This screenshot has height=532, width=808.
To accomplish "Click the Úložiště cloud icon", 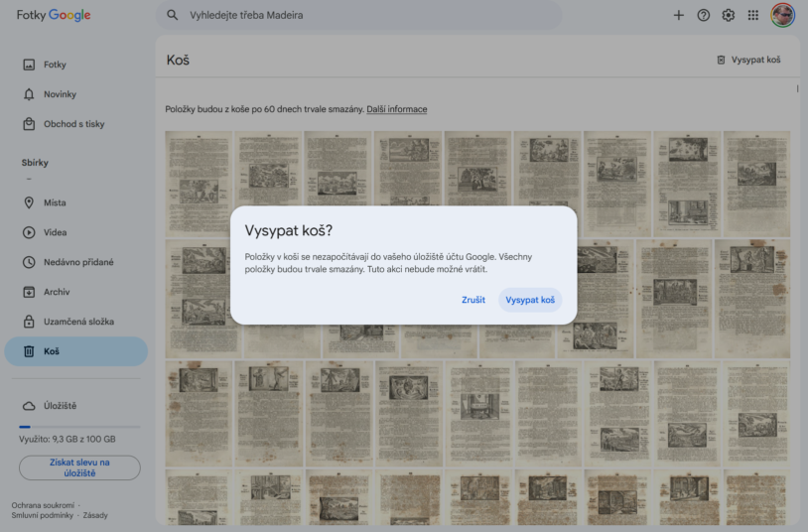I will (29, 406).
